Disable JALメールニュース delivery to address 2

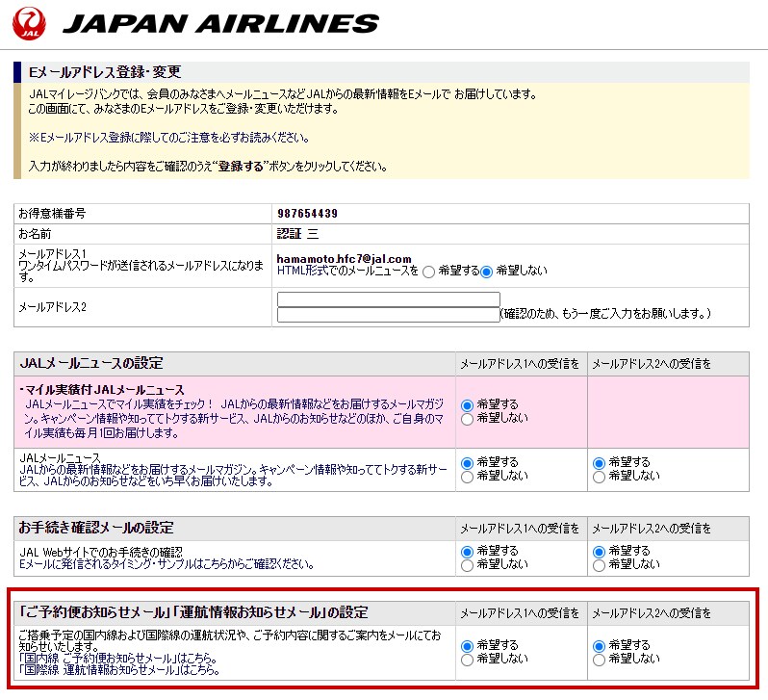click(x=600, y=476)
